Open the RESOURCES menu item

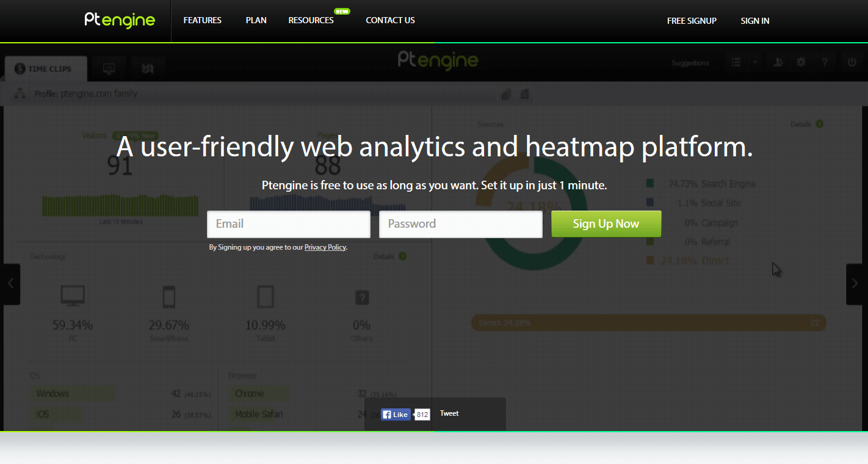311,20
